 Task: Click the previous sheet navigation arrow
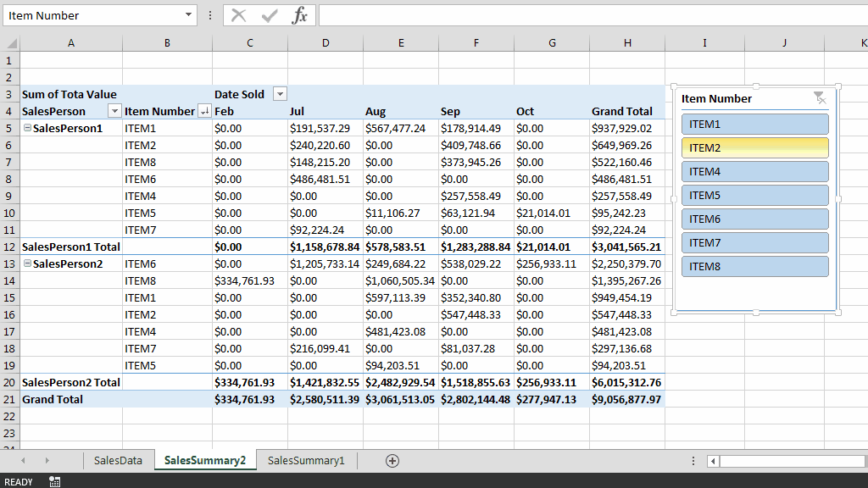tap(23, 460)
